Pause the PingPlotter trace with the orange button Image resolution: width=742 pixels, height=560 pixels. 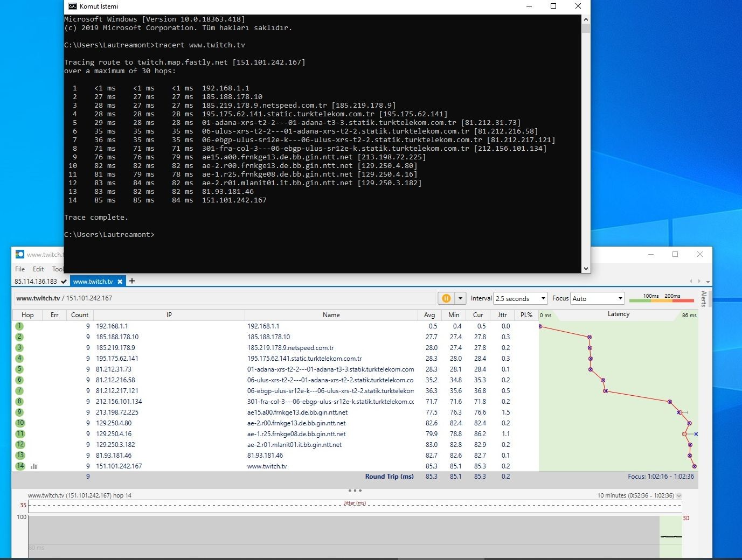446,298
